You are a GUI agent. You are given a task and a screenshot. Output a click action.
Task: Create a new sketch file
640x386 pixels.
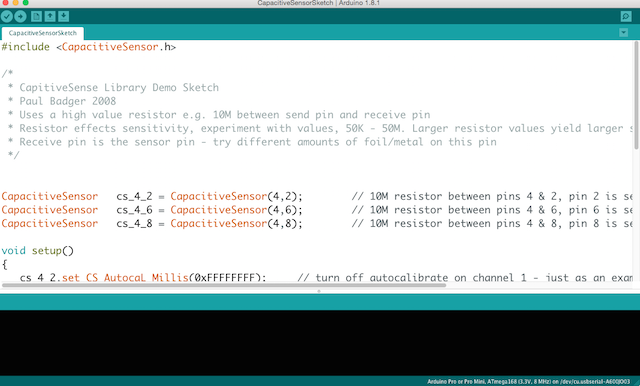36,16
